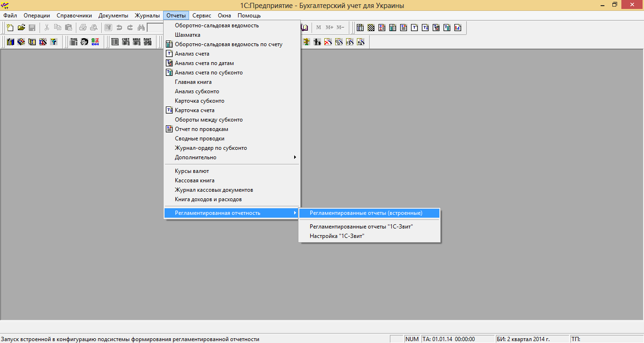Click the Шахматка checkerboard toolbar icon
Screen dimensions: 644x343
click(x=371, y=28)
